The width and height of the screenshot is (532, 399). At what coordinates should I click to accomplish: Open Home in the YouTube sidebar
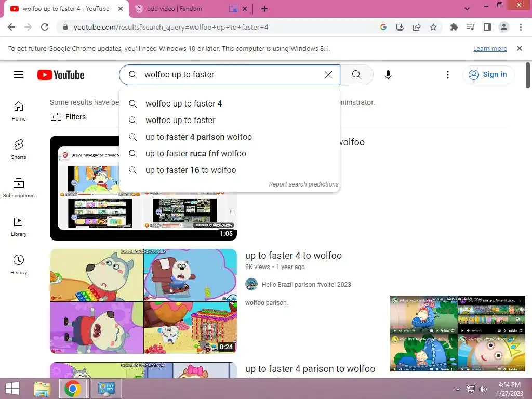pos(19,111)
